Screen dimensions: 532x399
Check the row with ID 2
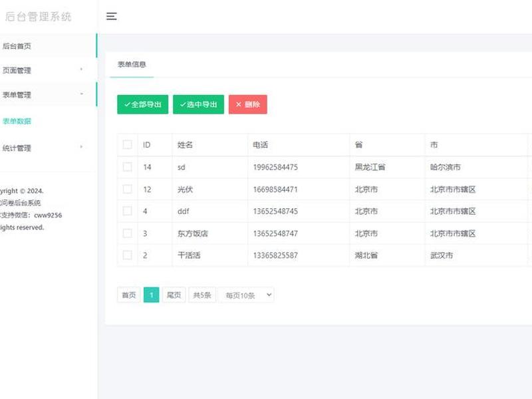(x=127, y=255)
